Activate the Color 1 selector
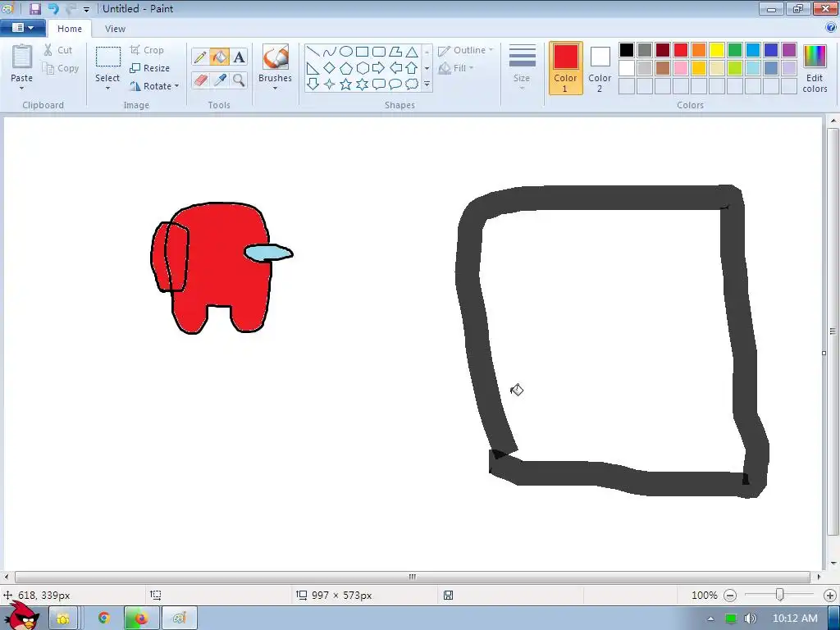The height and width of the screenshot is (630, 840). (566, 68)
